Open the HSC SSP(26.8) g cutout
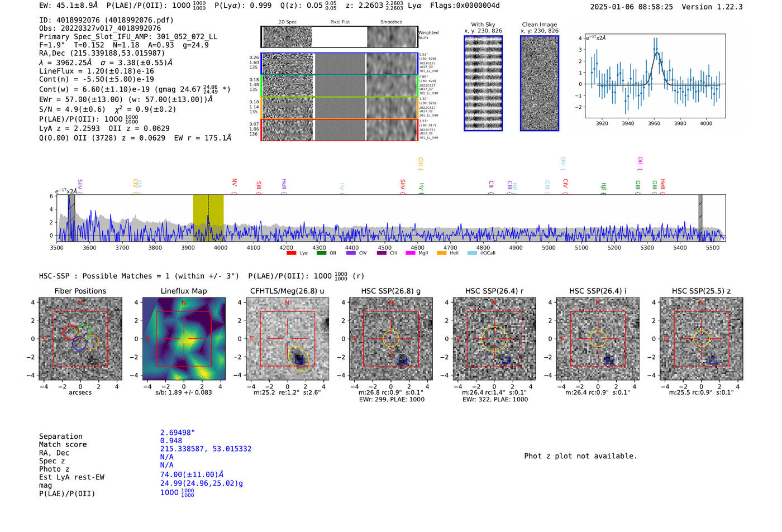 [x=390, y=338]
